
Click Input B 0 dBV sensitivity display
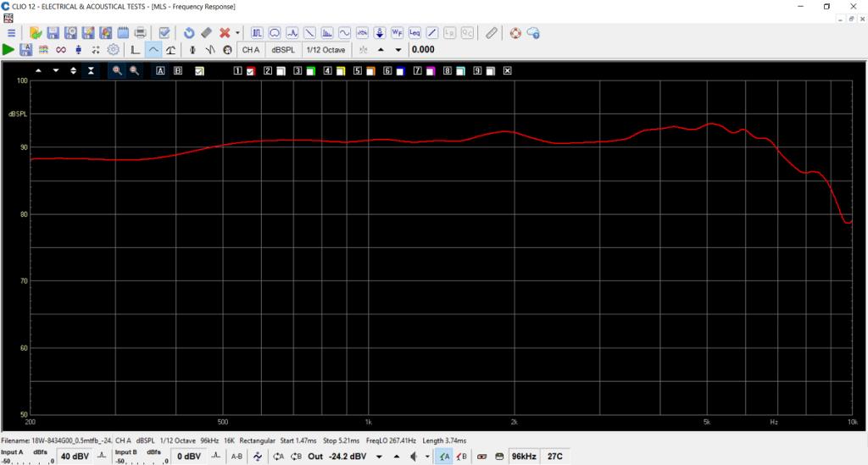point(189,457)
